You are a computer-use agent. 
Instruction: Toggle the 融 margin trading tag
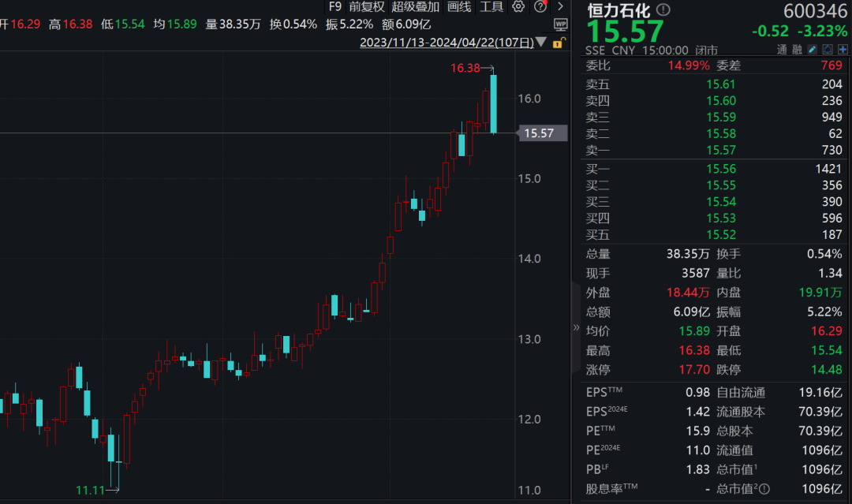[797, 49]
